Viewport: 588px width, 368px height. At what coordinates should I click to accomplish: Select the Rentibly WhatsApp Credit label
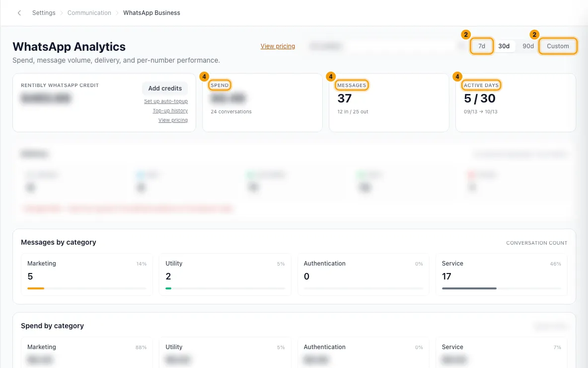(60, 85)
